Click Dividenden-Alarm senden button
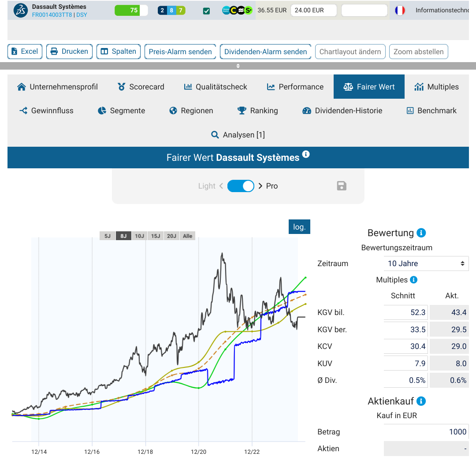This screenshot has width=476, height=460. [x=266, y=52]
